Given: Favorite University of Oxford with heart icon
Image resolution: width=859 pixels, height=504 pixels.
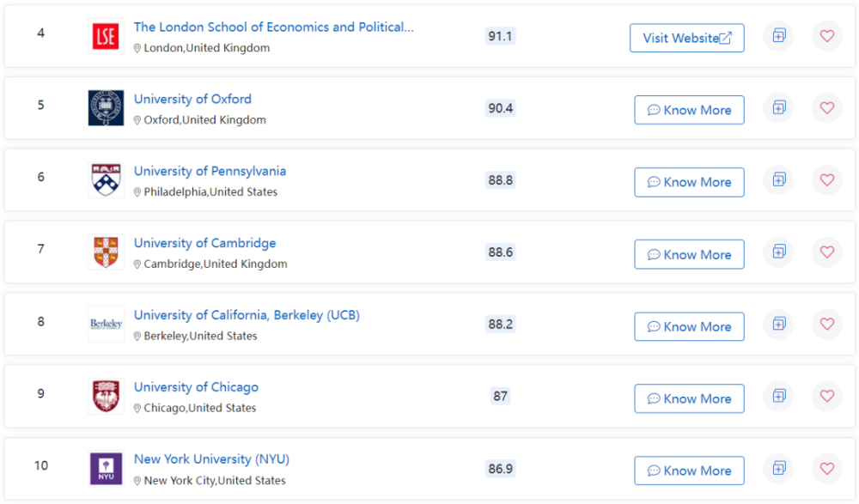Looking at the screenshot, I should (826, 108).
